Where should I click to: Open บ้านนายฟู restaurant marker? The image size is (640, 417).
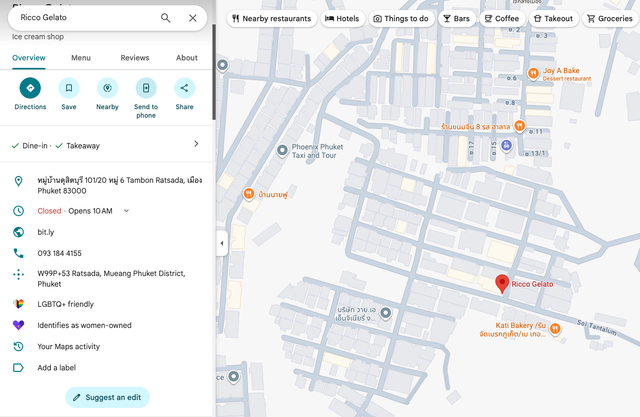coord(249,194)
